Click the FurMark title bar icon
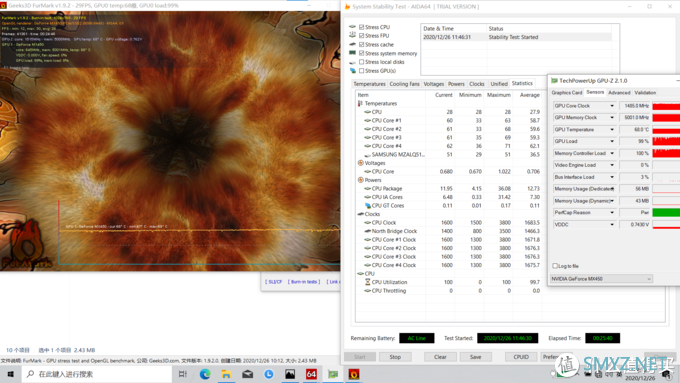The image size is (680, 383). pos(3,6)
